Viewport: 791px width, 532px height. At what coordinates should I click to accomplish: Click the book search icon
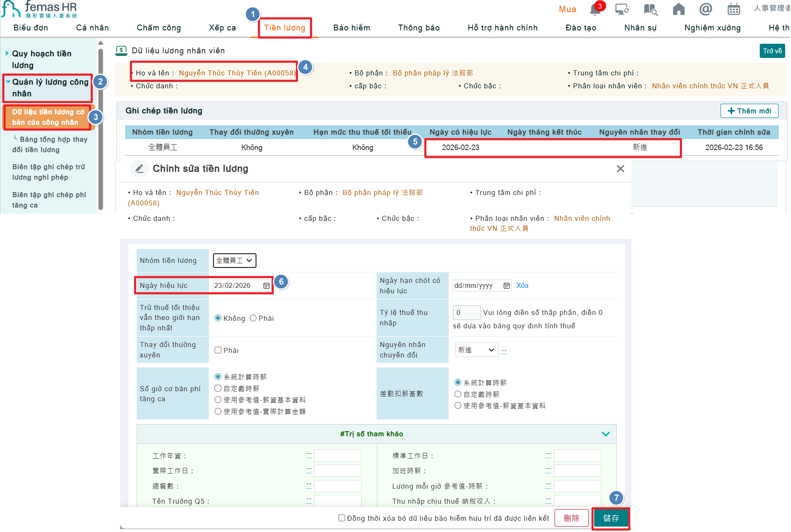pyautogui.click(x=650, y=9)
